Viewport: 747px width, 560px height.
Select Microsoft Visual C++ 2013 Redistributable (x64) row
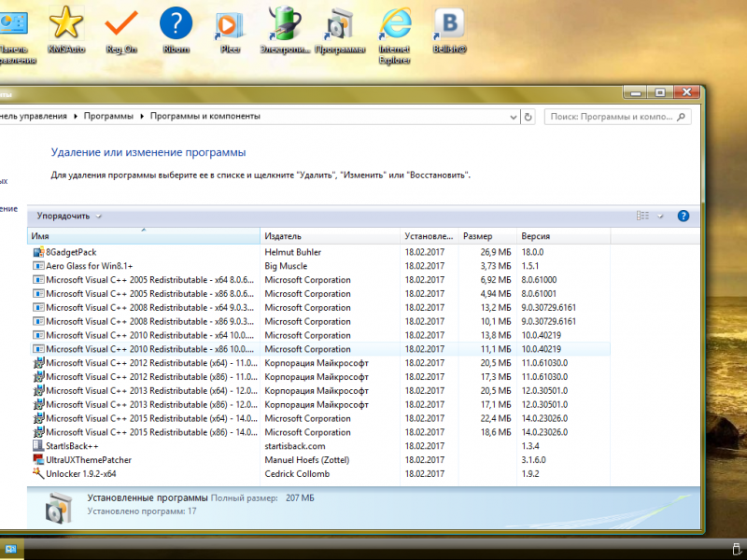pyautogui.click(x=319, y=390)
